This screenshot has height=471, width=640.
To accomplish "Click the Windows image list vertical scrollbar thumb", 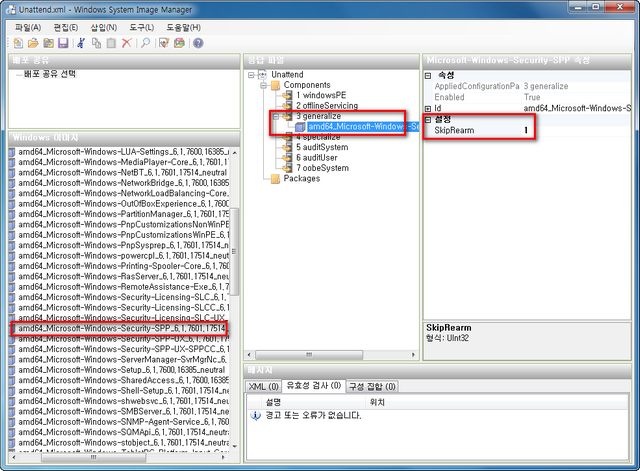I will [x=234, y=251].
